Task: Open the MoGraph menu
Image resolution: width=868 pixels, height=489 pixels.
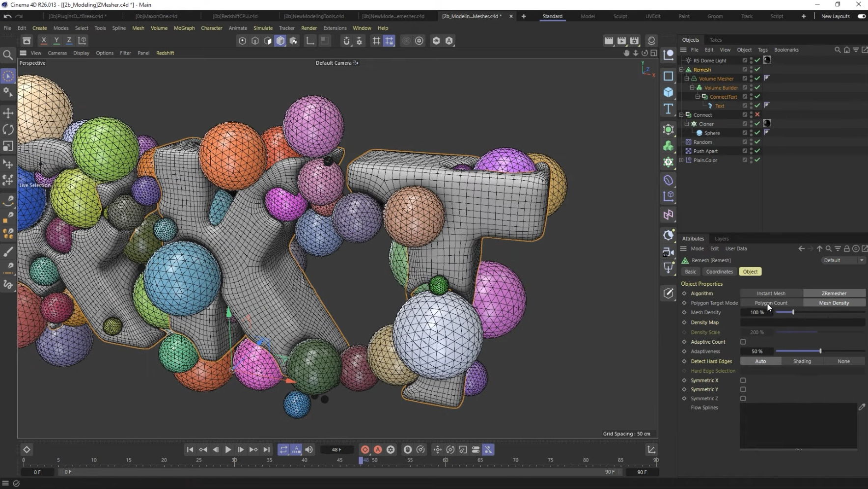Action: point(184,28)
